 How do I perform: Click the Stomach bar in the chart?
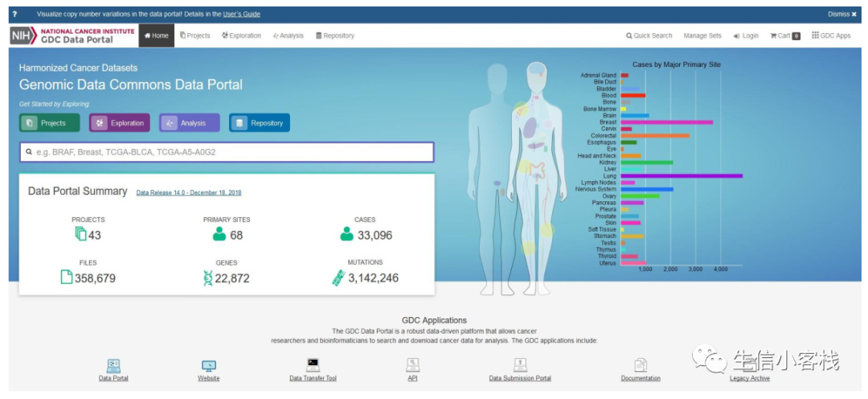coord(633,236)
